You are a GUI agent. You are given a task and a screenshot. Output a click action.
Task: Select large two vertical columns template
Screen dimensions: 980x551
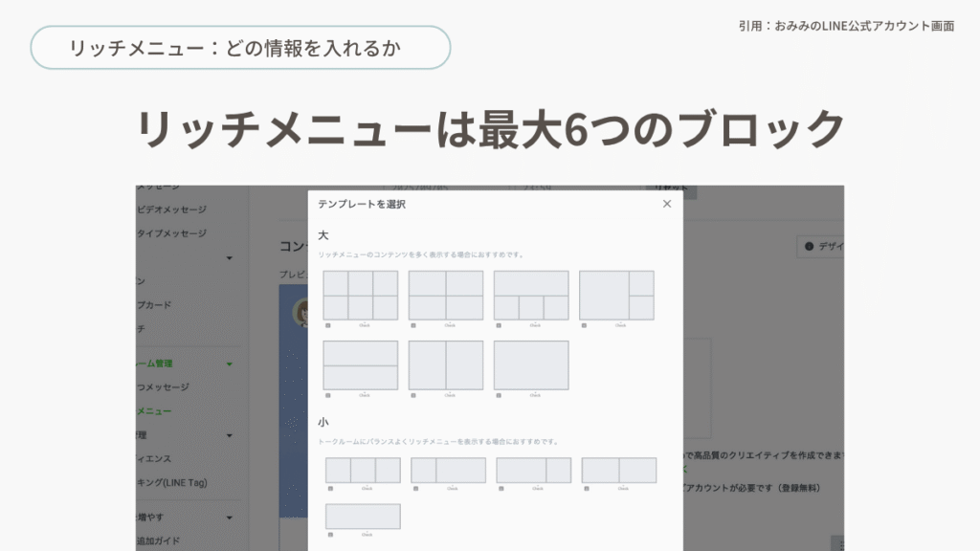coord(446,365)
